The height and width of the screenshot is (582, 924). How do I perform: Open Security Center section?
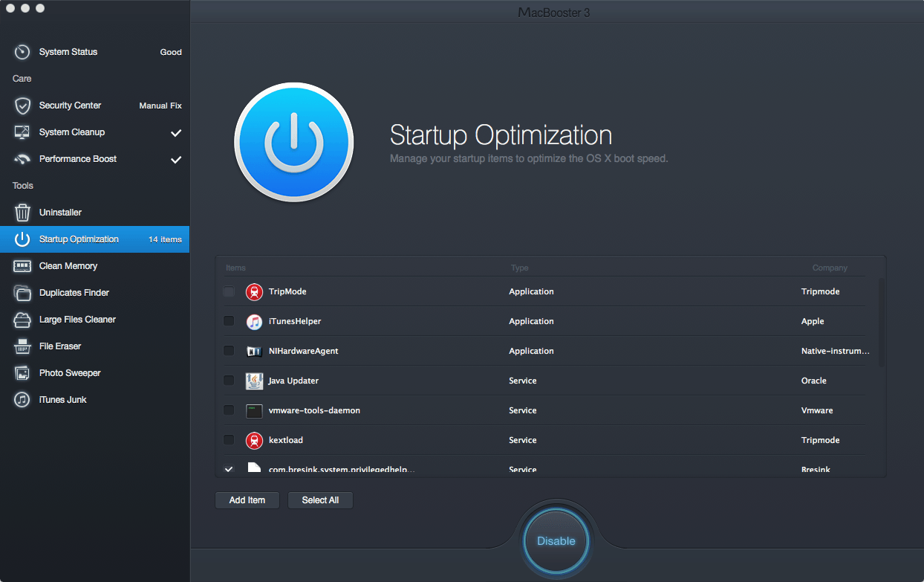(94, 106)
